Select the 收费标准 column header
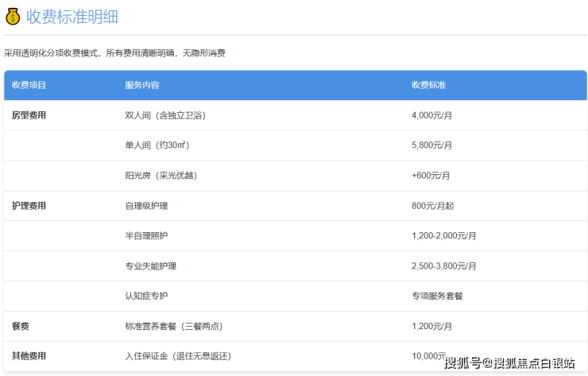Viewport: 588px width, 376px height. 428,85
